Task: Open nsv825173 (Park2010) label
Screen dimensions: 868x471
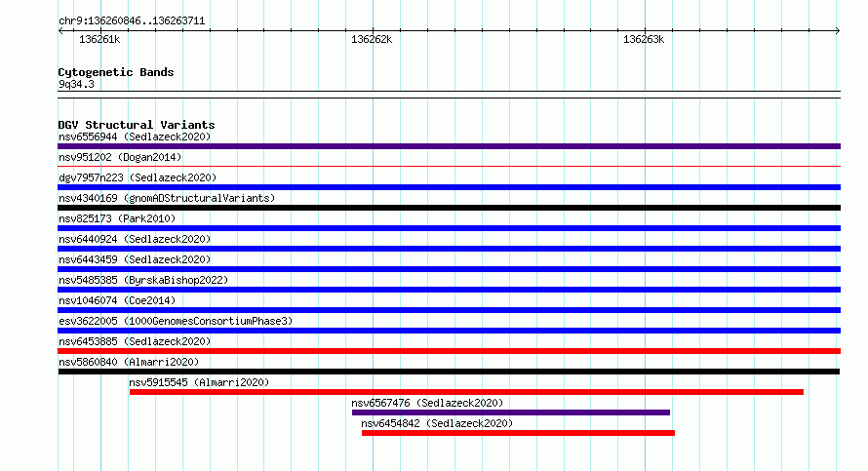Action: [x=117, y=218]
